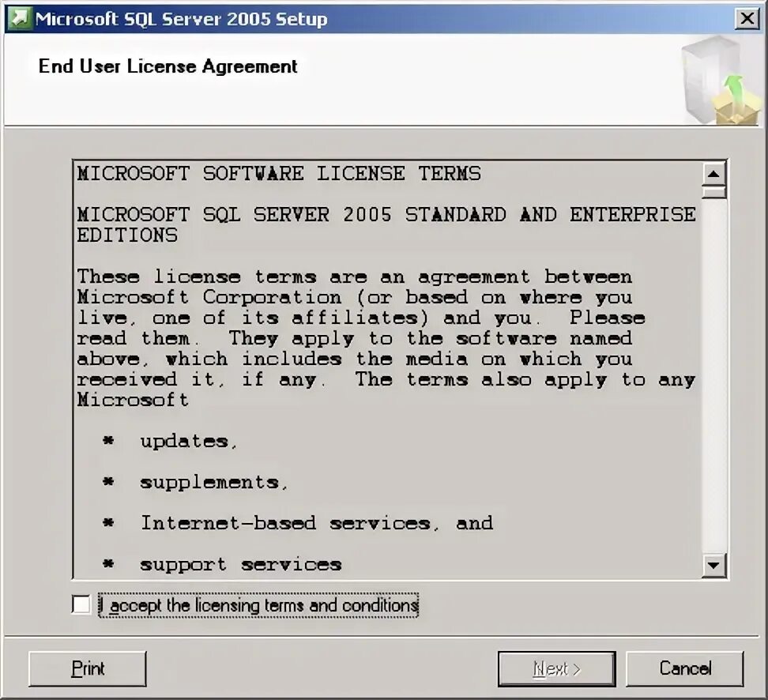
Task: Click the license text scroll down arrow
Action: coord(713,565)
